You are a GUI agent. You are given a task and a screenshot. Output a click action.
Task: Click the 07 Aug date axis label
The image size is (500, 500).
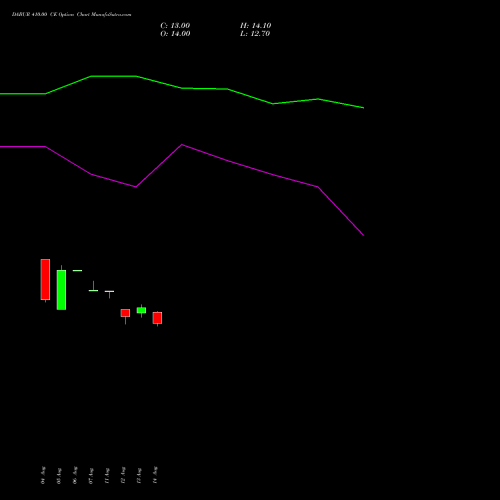pyautogui.click(x=91, y=476)
